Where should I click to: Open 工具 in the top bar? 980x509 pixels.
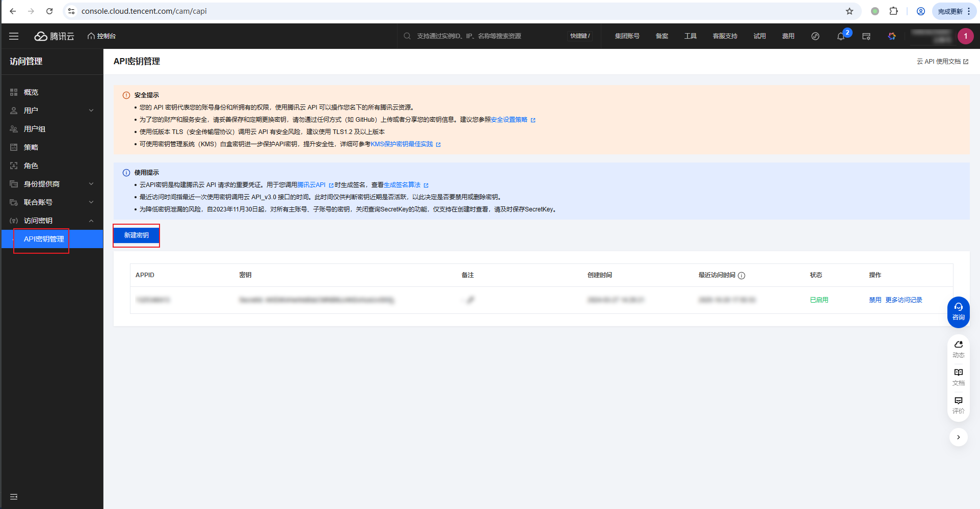[691, 36]
